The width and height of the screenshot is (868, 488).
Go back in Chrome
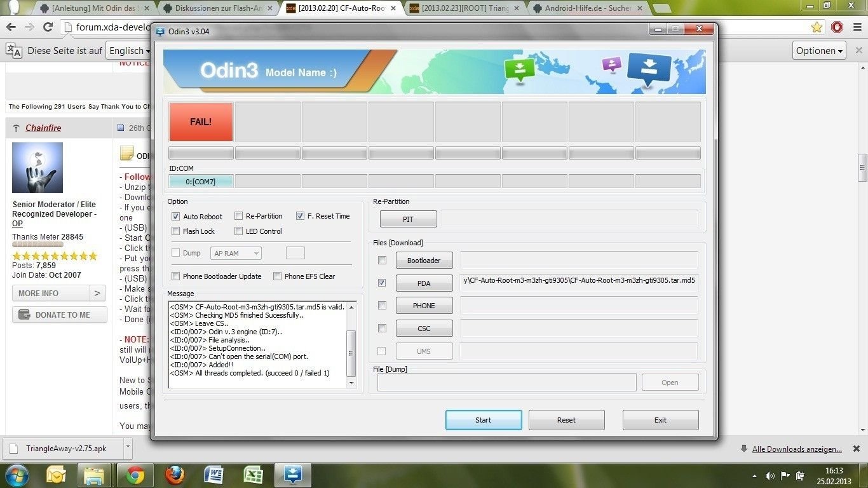coord(11,27)
